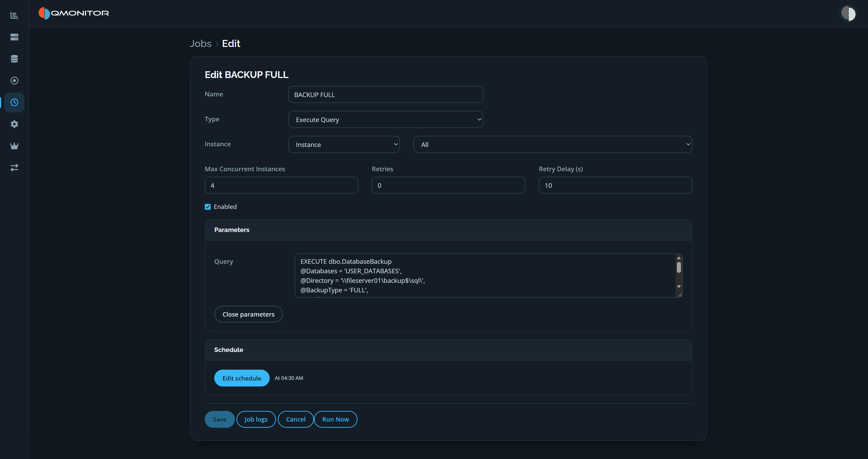Click the 'Max Concurrent Instances' label
Image resolution: width=868 pixels, height=459 pixels.
(245, 169)
